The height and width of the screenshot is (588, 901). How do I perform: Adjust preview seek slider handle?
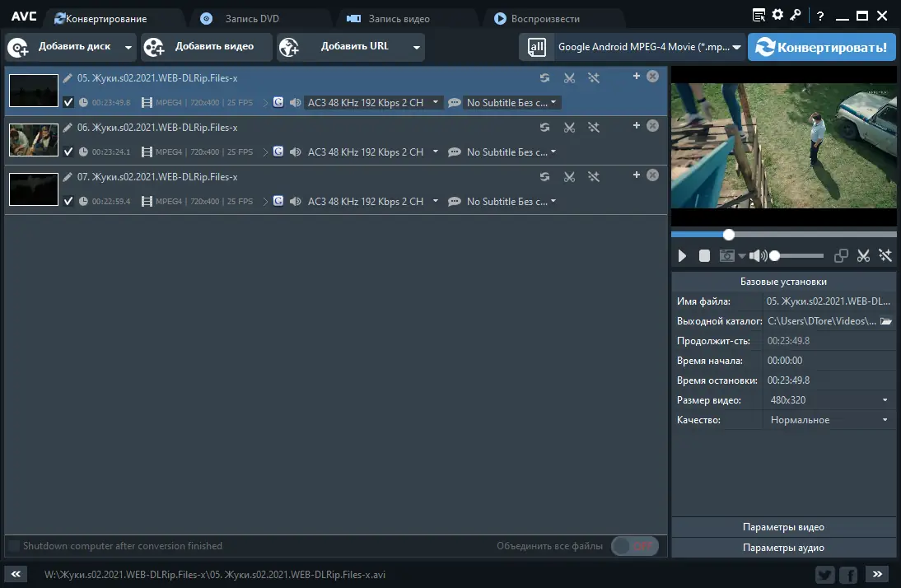[x=729, y=235]
